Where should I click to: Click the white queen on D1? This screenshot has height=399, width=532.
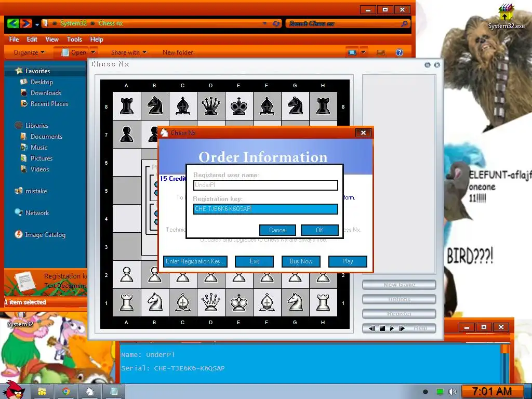[x=211, y=302]
